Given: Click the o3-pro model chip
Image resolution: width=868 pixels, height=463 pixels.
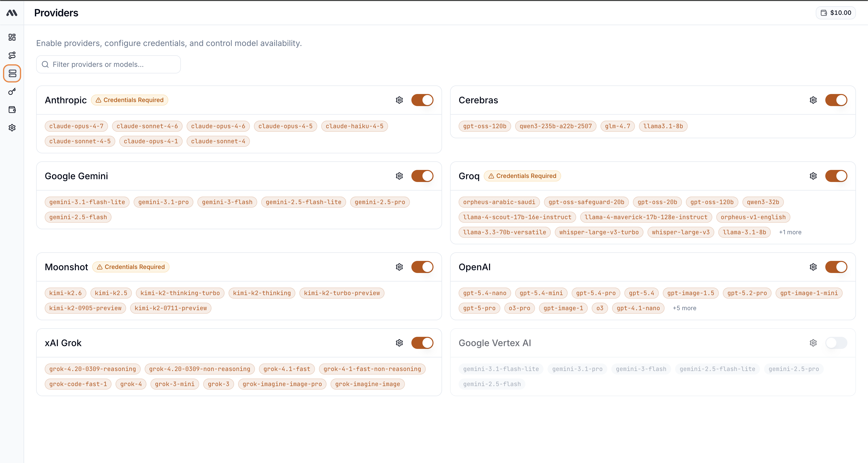Looking at the screenshot, I should (520, 308).
